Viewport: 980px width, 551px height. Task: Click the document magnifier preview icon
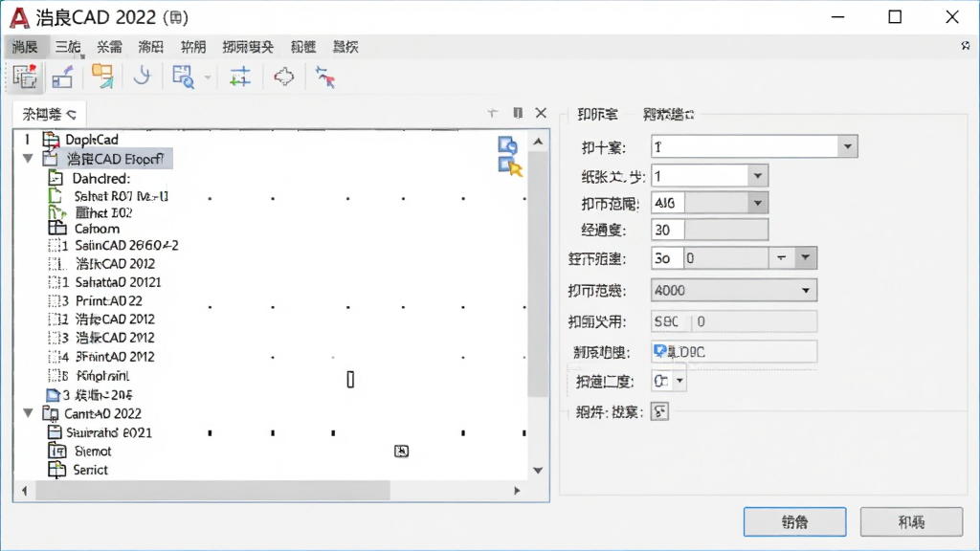(183, 77)
